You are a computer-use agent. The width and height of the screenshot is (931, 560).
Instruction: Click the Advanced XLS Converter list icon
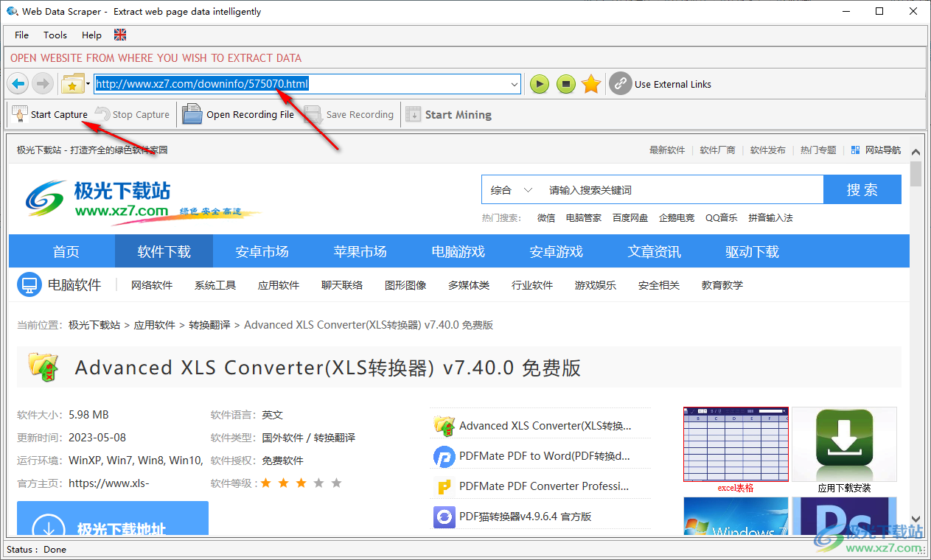444,426
